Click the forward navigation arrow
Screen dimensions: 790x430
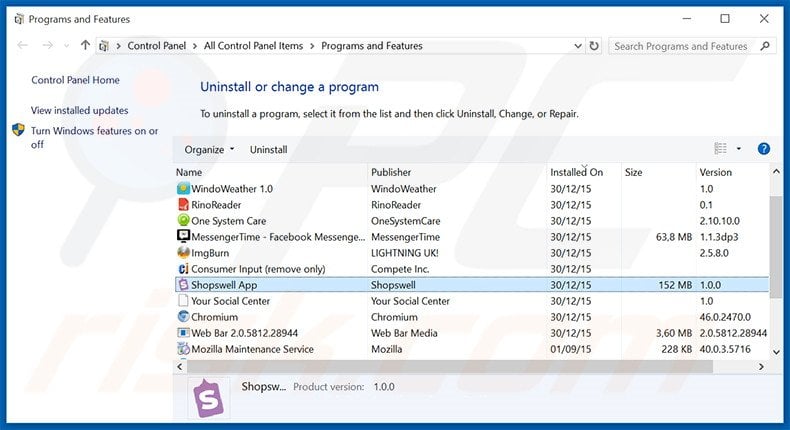pyautogui.click(x=47, y=45)
